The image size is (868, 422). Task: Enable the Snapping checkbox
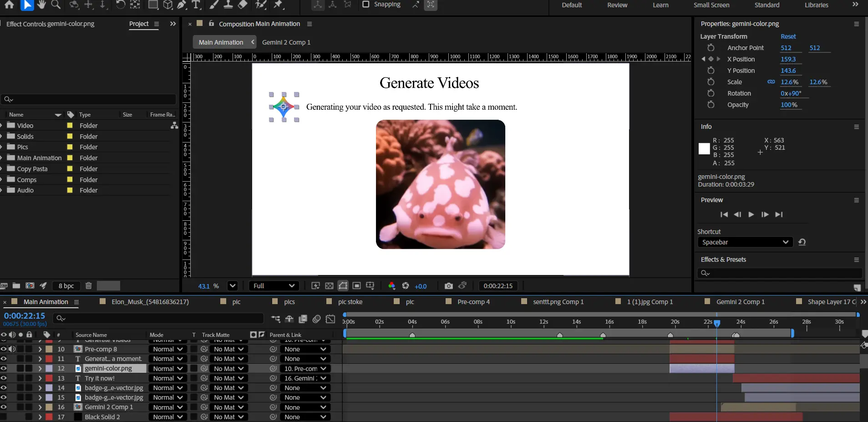(x=365, y=5)
